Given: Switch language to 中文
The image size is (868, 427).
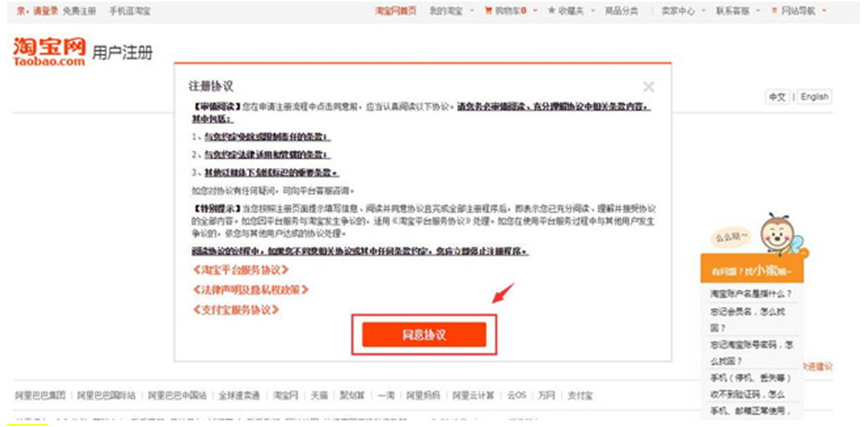Looking at the screenshot, I should (777, 97).
